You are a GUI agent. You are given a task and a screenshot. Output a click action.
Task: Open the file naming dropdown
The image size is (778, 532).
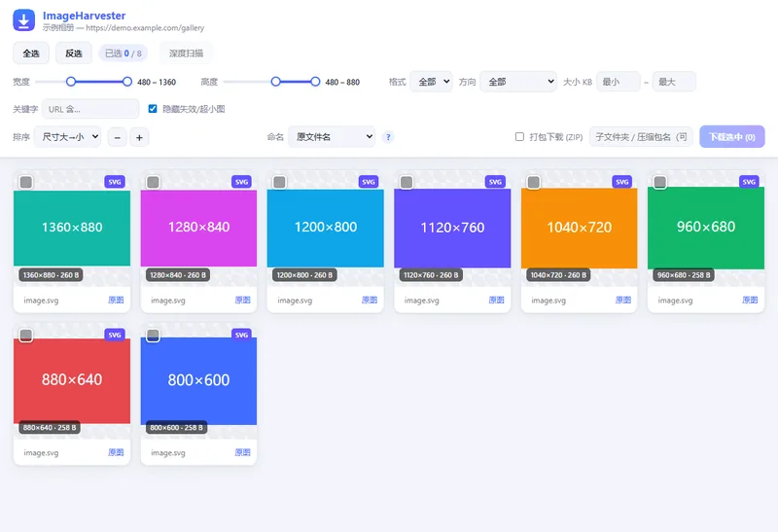332,137
